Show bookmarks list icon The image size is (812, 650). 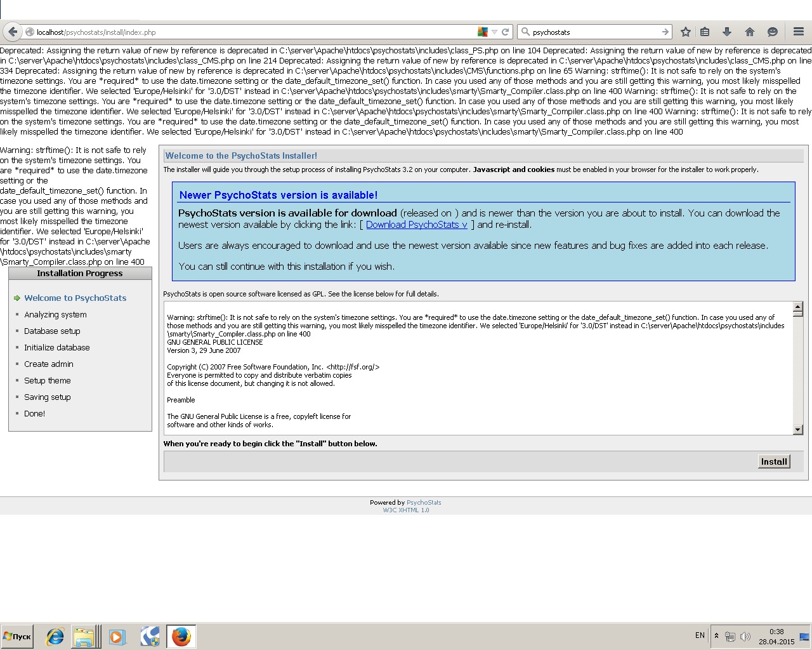[705, 32]
